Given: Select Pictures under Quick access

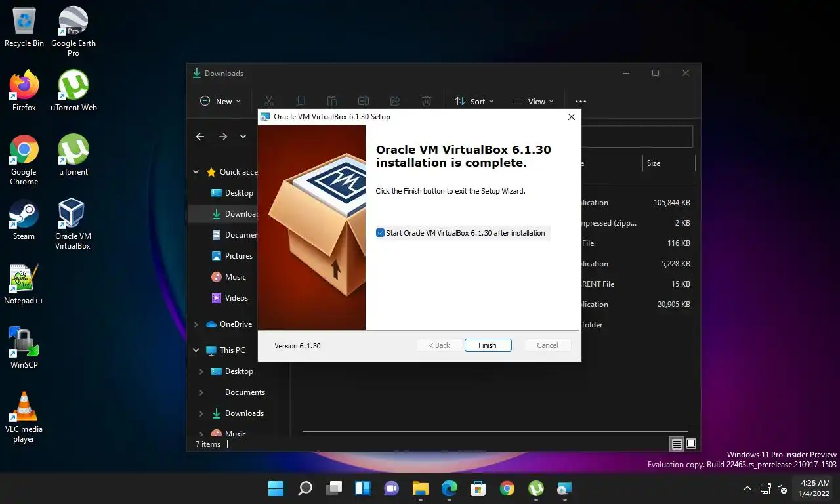Looking at the screenshot, I should [x=239, y=256].
